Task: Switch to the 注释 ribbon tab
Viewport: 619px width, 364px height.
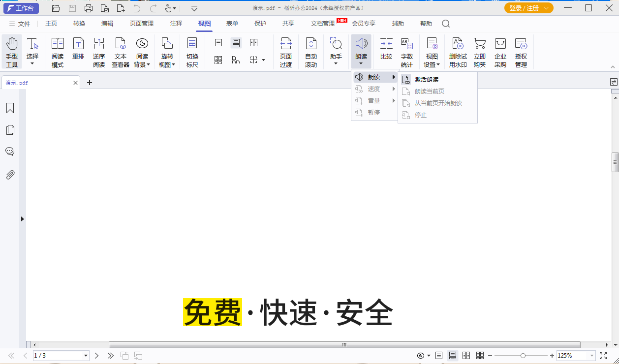Action: pos(176,23)
